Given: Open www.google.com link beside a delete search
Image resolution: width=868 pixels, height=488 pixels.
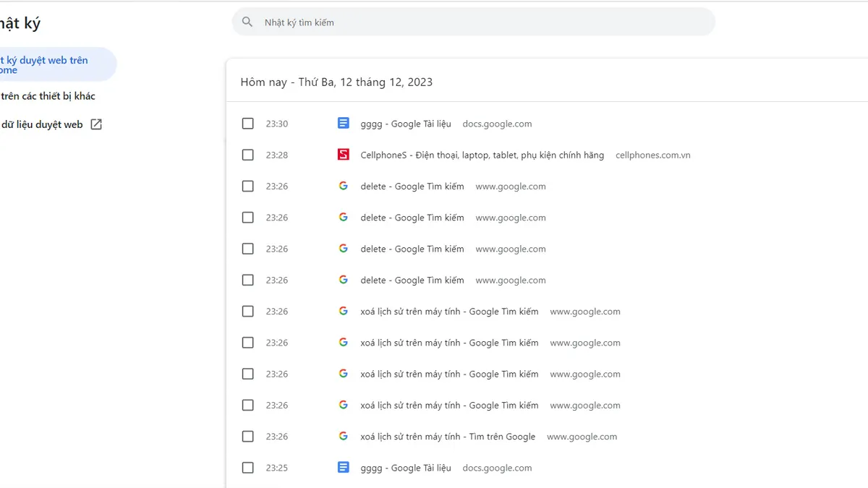Looking at the screenshot, I should click(x=510, y=186).
